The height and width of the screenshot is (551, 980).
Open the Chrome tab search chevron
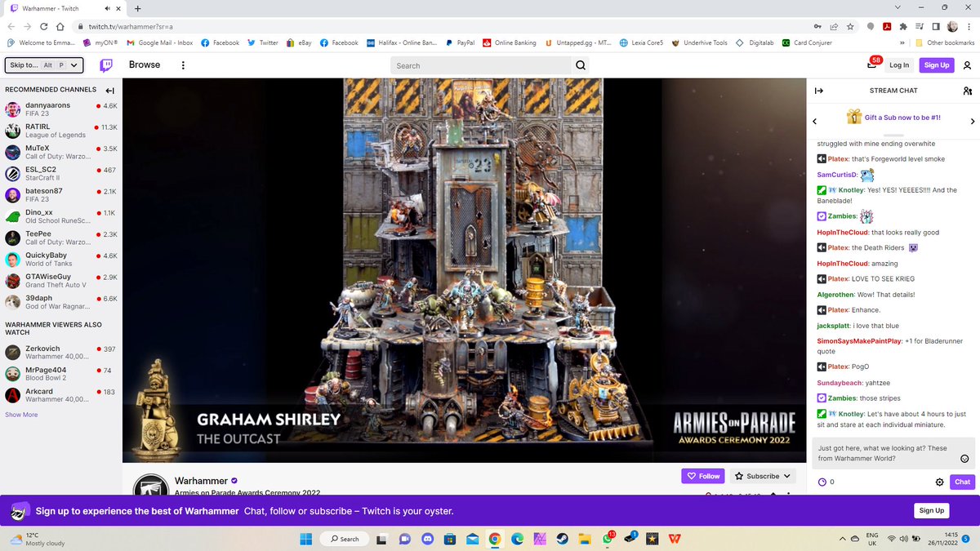pyautogui.click(x=898, y=7)
